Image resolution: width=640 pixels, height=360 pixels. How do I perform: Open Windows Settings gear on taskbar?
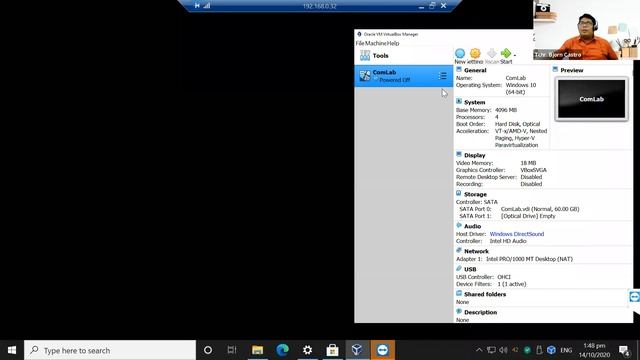point(307,350)
